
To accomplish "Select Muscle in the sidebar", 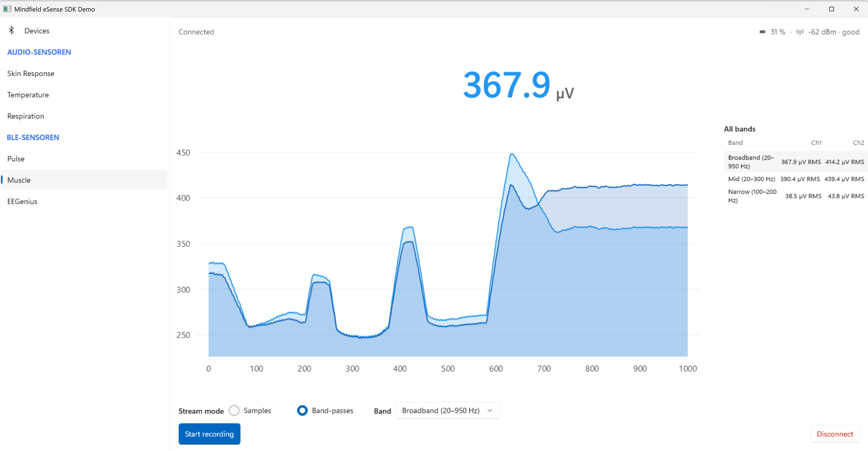I will pos(84,180).
